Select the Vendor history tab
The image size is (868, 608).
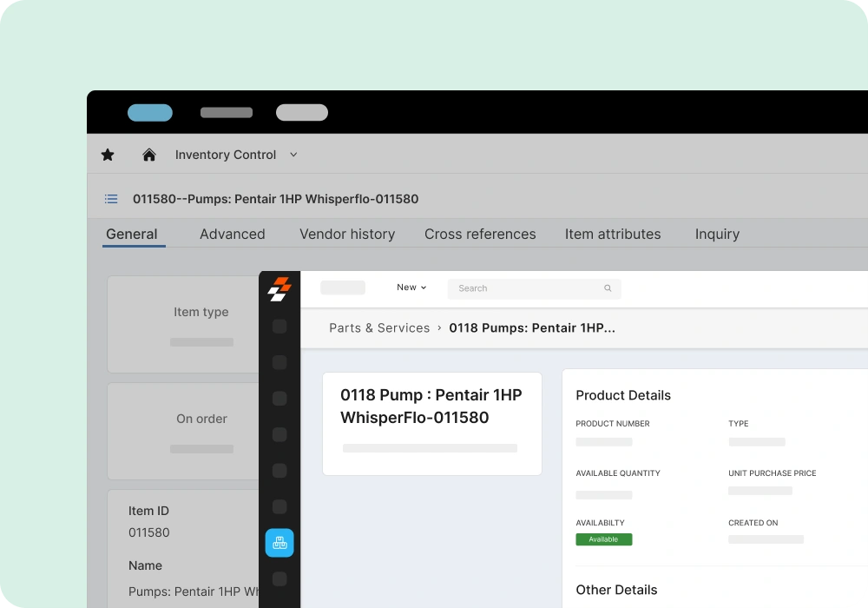pyautogui.click(x=347, y=235)
